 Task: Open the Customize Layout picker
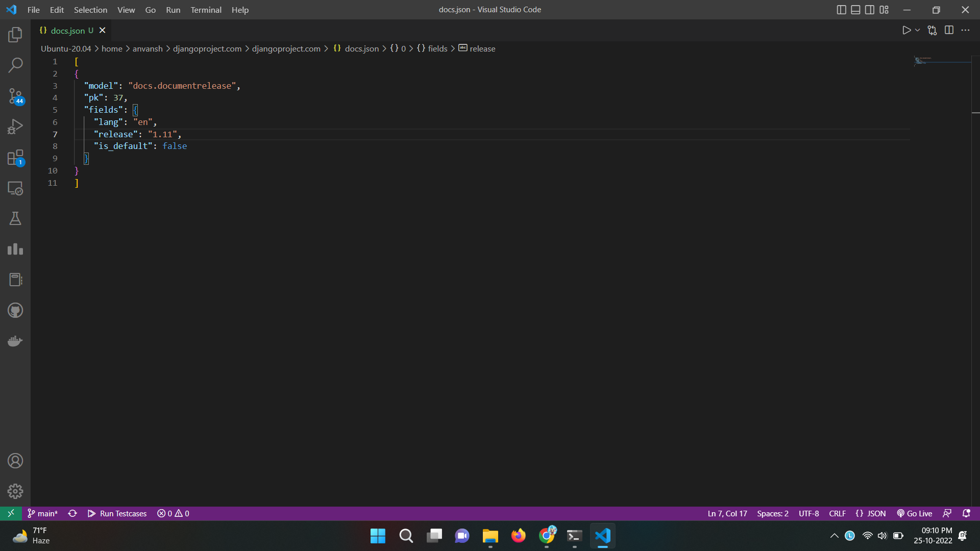pos(884,9)
